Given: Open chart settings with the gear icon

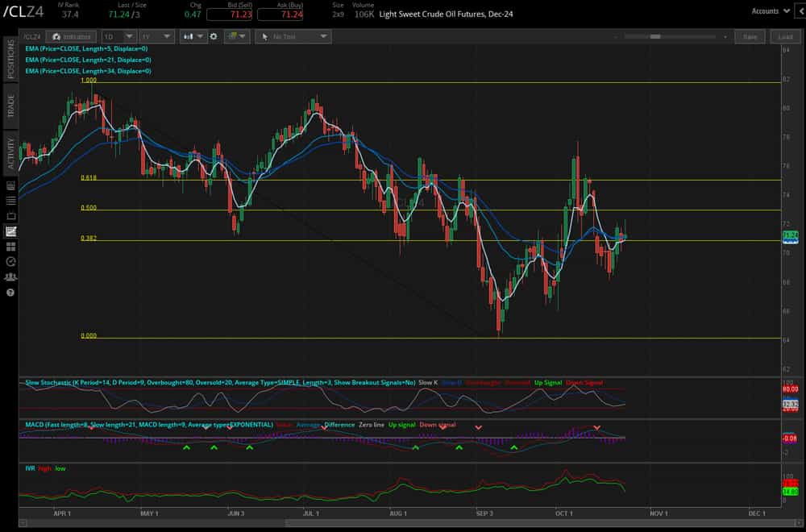Looking at the screenshot, I should pos(213,36).
